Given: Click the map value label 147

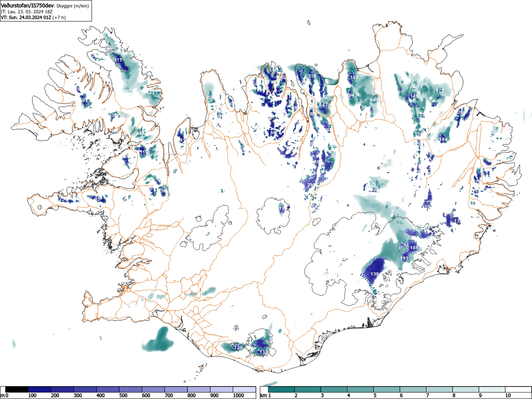Looking at the screenshot, I should tap(324, 106).
